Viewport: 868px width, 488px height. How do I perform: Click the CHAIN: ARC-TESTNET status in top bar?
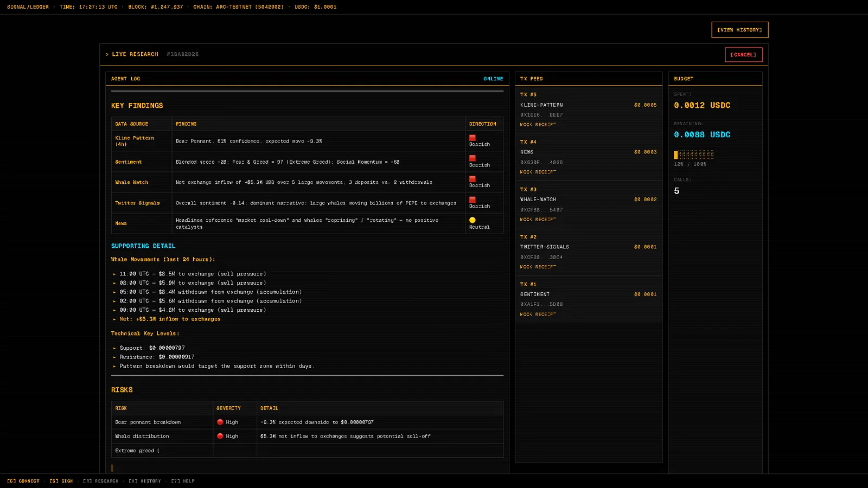tap(238, 7)
